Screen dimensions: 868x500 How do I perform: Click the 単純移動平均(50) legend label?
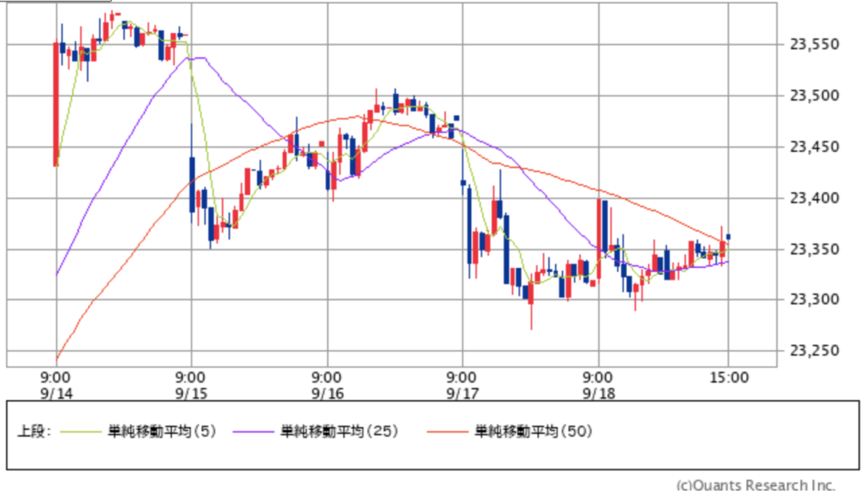[x=533, y=431]
